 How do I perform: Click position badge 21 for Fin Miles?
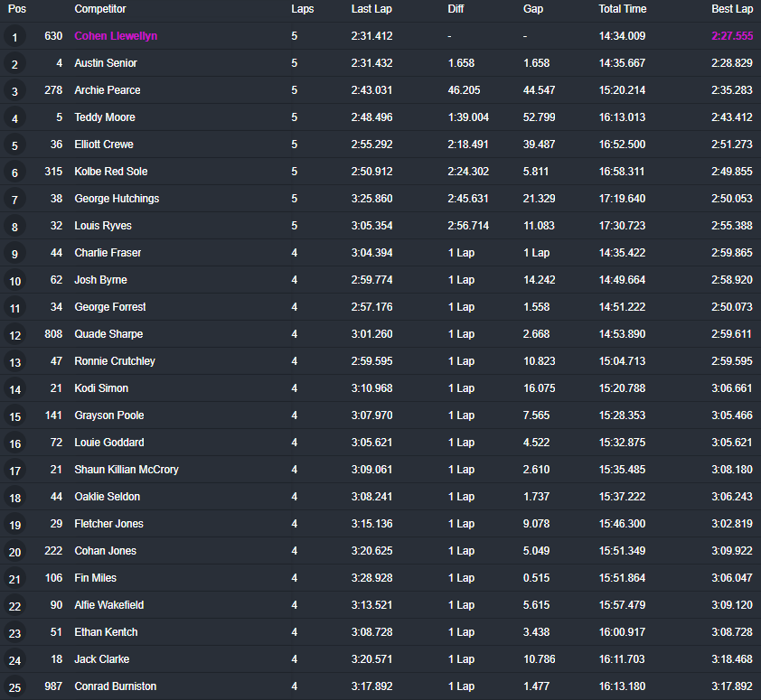click(x=14, y=579)
